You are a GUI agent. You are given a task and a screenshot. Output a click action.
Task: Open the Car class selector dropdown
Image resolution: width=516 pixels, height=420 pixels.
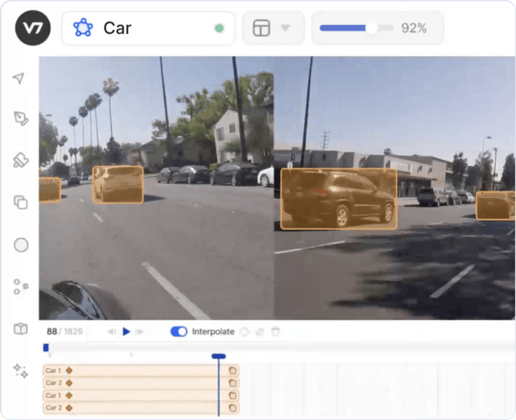pyautogui.click(x=148, y=28)
